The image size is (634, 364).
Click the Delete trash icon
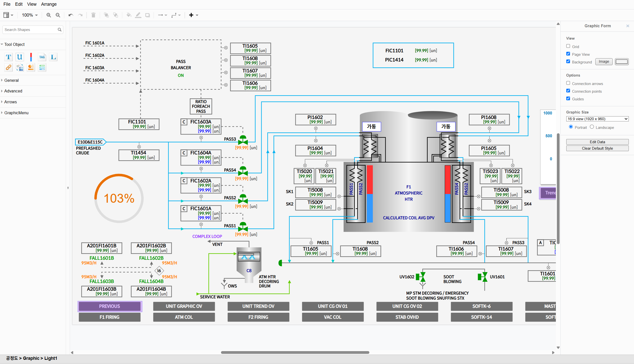93,15
